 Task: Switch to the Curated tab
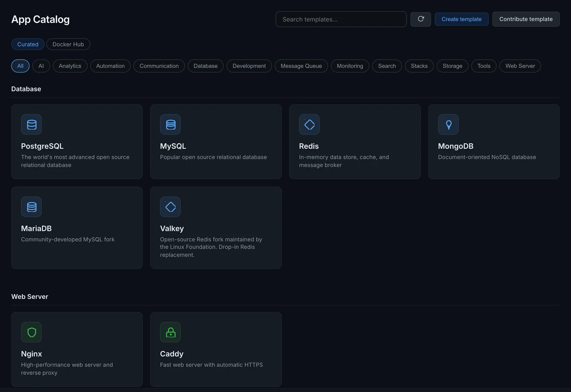(x=28, y=44)
